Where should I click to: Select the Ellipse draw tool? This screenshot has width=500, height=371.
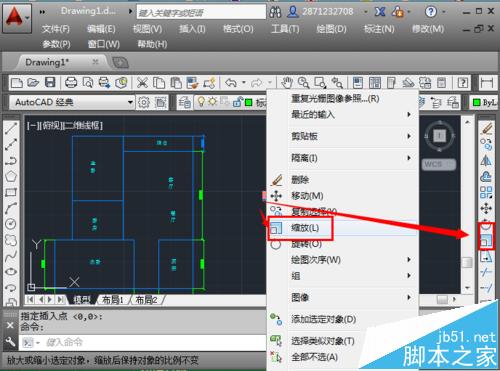[11, 272]
